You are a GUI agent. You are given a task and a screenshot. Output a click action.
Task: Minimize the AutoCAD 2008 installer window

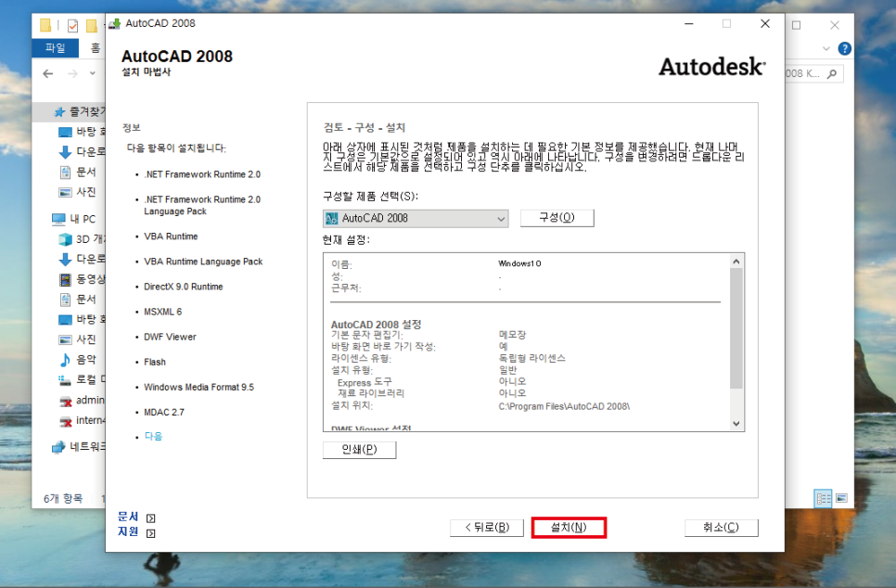click(x=689, y=23)
